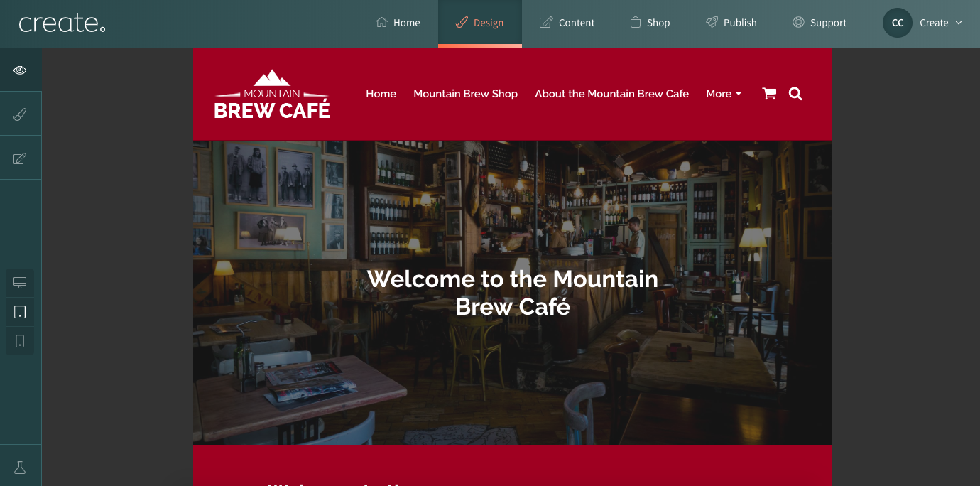Toggle the preview eye icon in sidebar

click(x=20, y=70)
